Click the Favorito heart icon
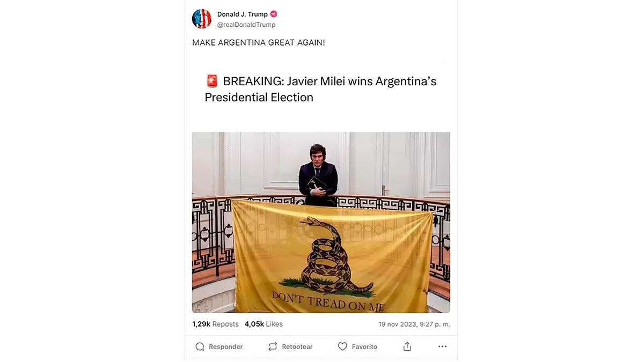 coord(342,346)
